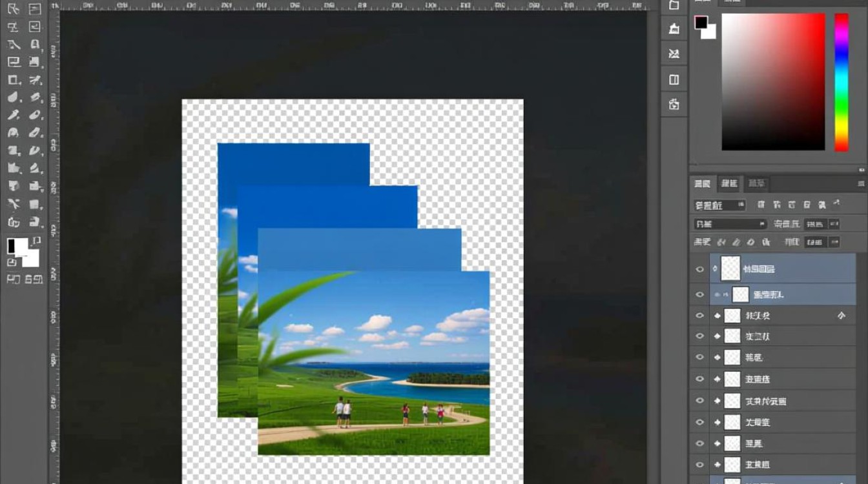Click the Color panel's black foreground swatch
This screenshot has width=868, height=484.
click(701, 22)
